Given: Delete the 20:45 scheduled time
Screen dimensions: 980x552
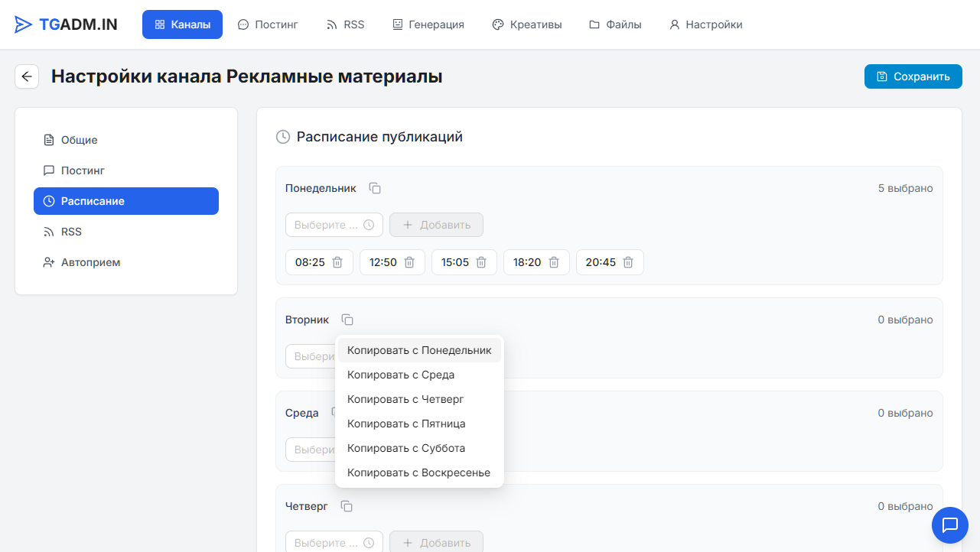Looking at the screenshot, I should 628,262.
